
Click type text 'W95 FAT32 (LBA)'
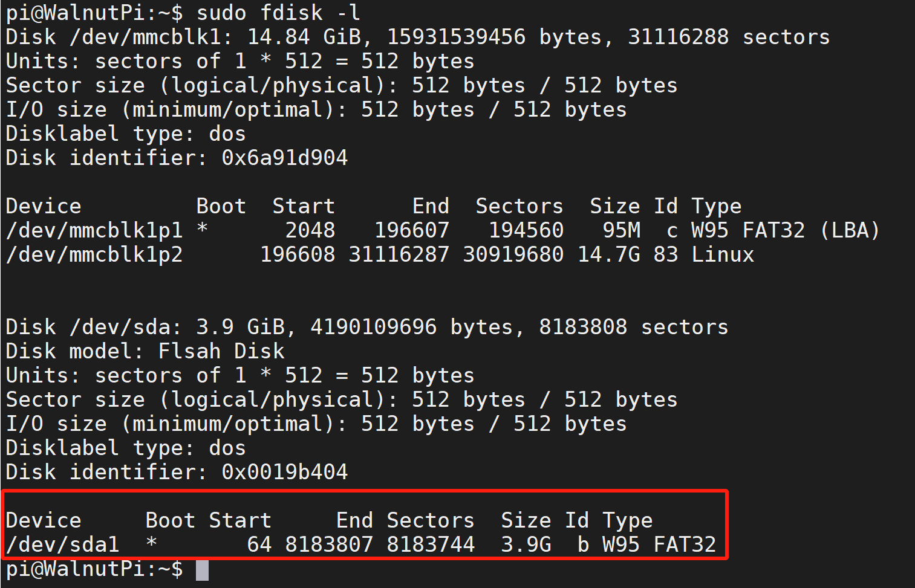coord(786,230)
